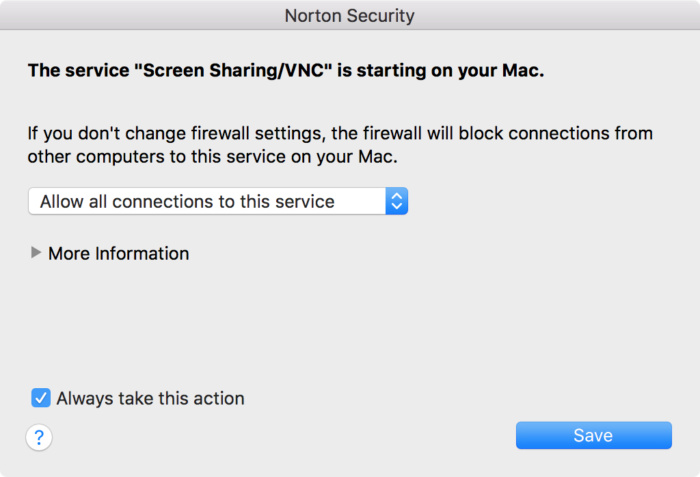Uncheck Always take this action
Viewport: 700px width, 477px height.
pos(41,398)
